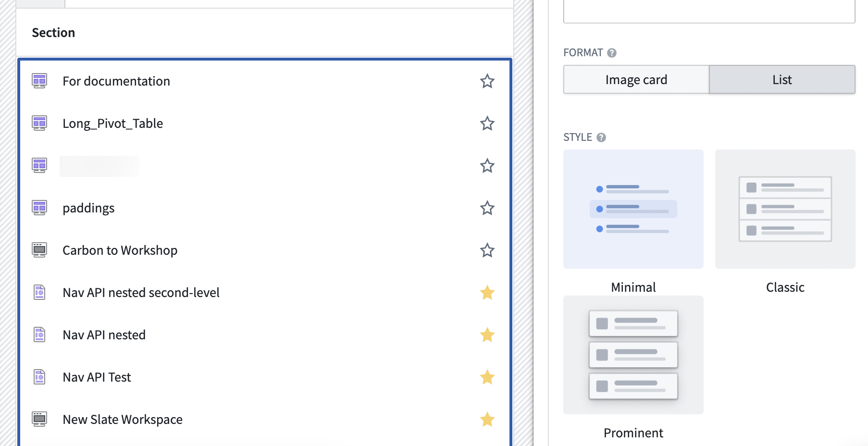Open the For documentation entry
This screenshot has height=446, width=868.
[x=116, y=81]
